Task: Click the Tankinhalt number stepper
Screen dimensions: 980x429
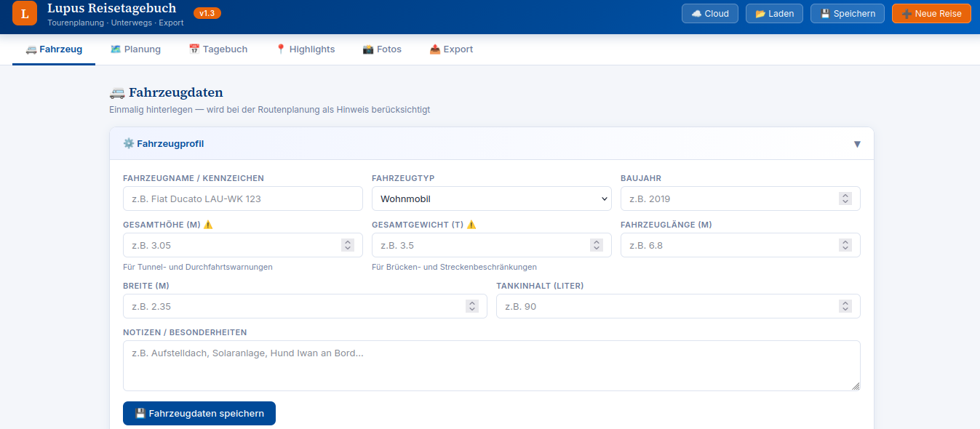Action: [x=845, y=306]
